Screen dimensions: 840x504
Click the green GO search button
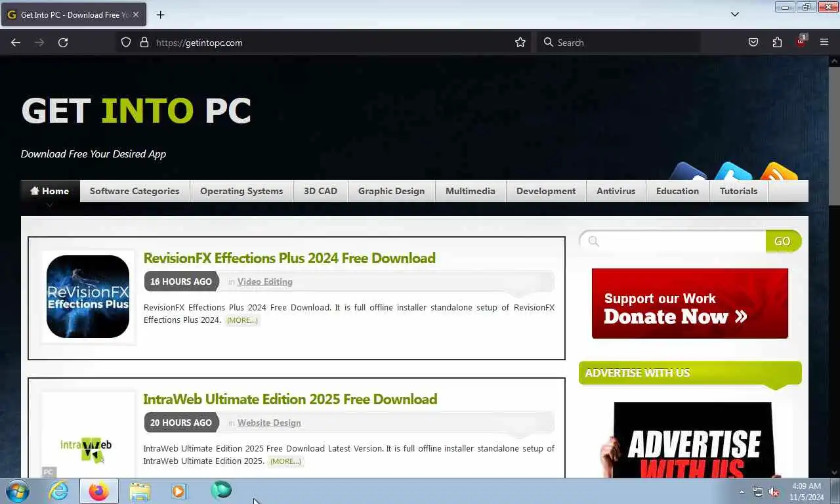point(783,241)
